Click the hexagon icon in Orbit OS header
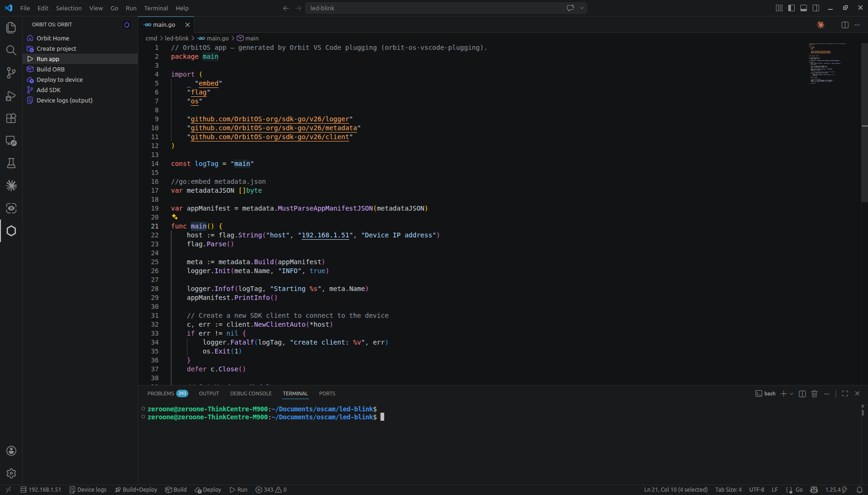This screenshot has height=495, width=868. point(127,25)
